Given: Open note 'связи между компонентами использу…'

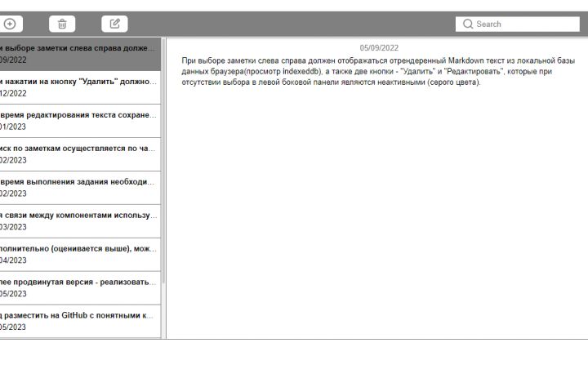Looking at the screenshot, I should pos(80,221).
